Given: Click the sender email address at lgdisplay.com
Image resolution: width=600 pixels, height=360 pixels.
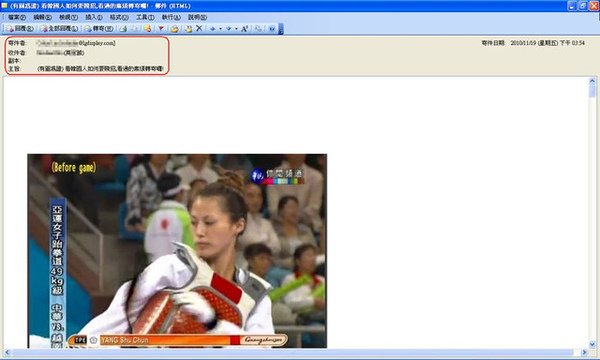Looking at the screenshot, I should pos(76,43).
